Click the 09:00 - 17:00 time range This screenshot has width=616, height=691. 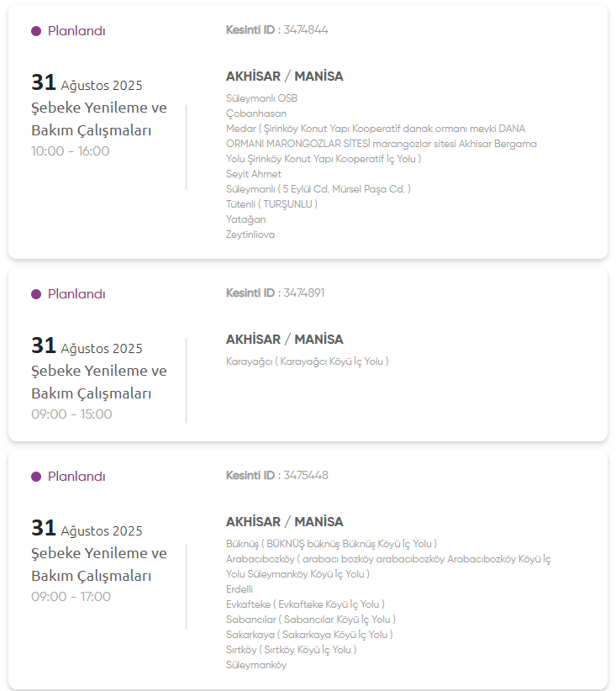pos(71,597)
